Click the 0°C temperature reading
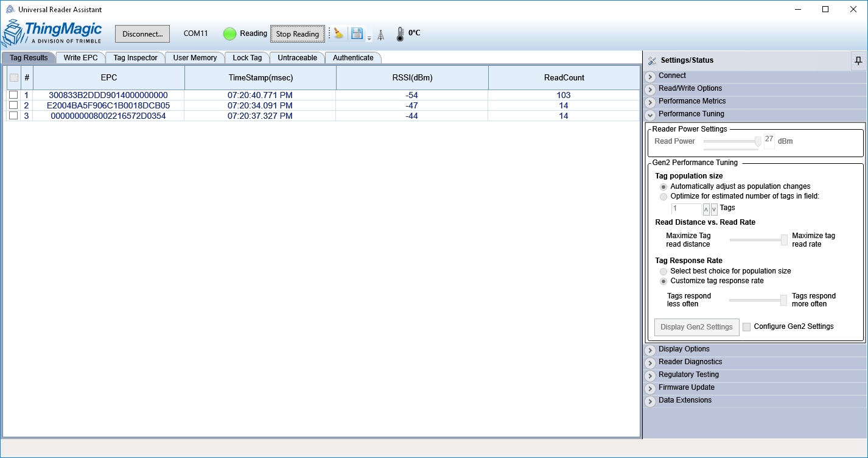The height and width of the screenshot is (458, 868). [x=415, y=33]
